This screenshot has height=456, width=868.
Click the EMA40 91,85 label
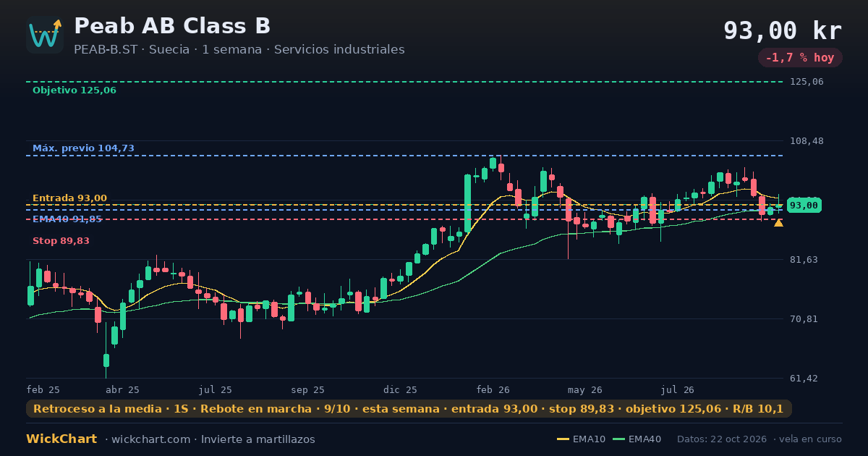[67, 219]
